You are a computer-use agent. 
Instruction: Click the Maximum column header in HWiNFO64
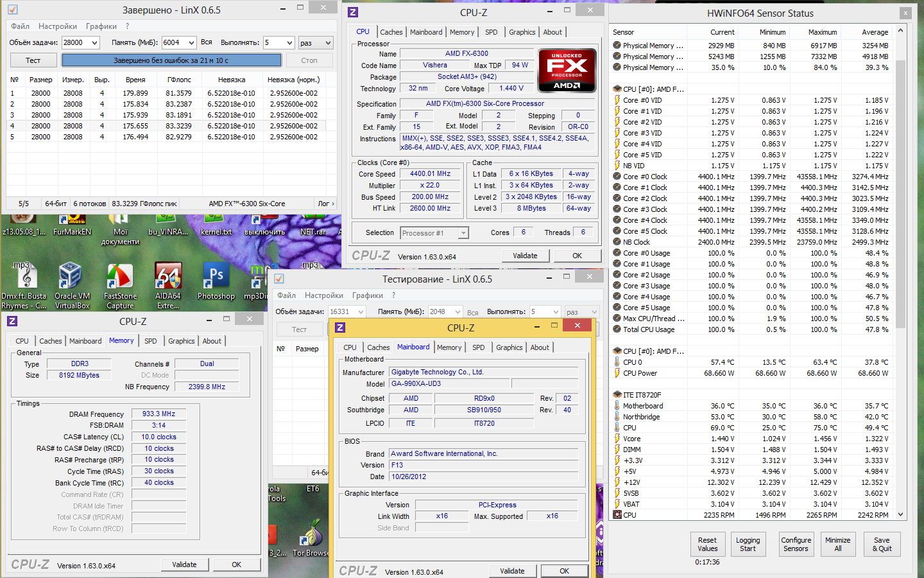tap(816, 32)
